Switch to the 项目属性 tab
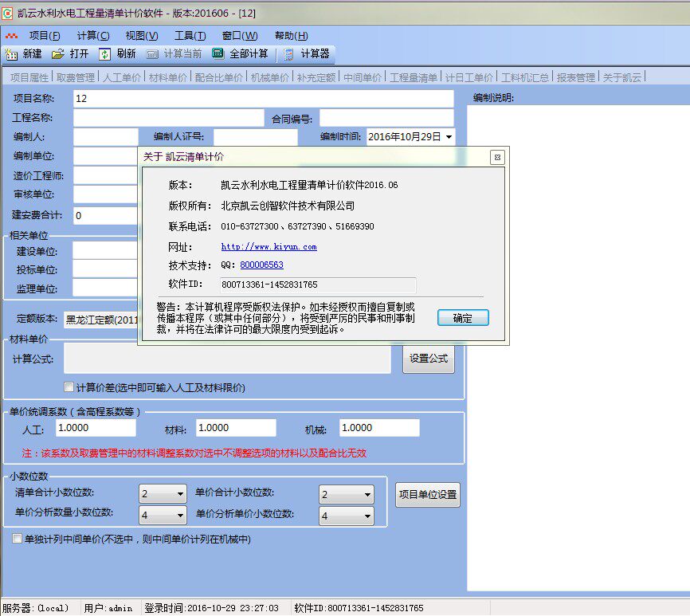This screenshot has height=616, width=690. tap(29, 77)
